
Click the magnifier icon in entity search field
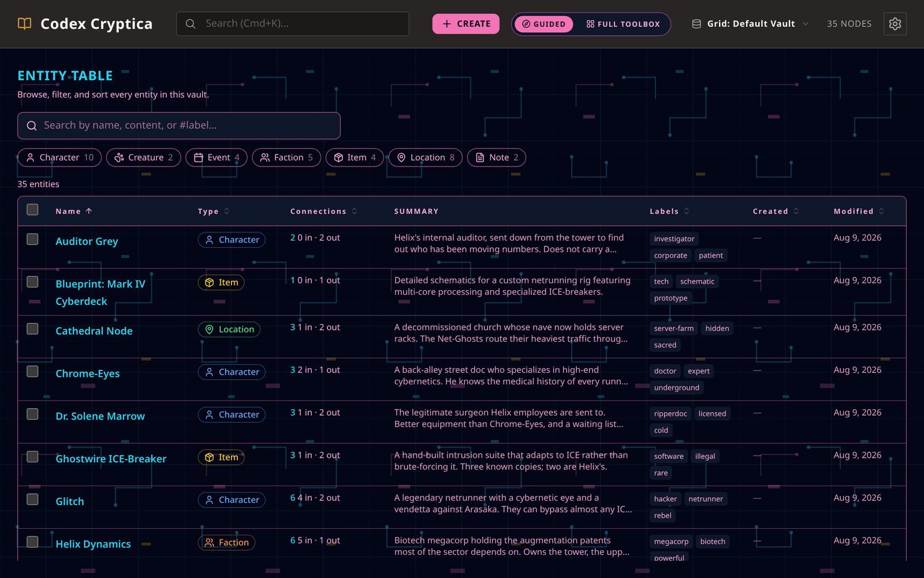click(32, 125)
